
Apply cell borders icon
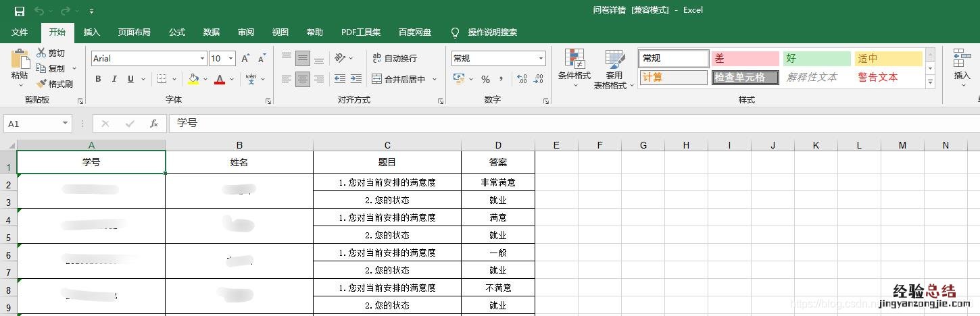pos(162,79)
